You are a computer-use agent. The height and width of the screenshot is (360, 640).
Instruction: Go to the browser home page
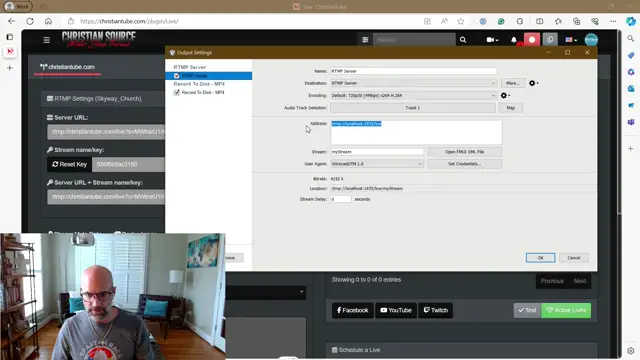[48, 21]
